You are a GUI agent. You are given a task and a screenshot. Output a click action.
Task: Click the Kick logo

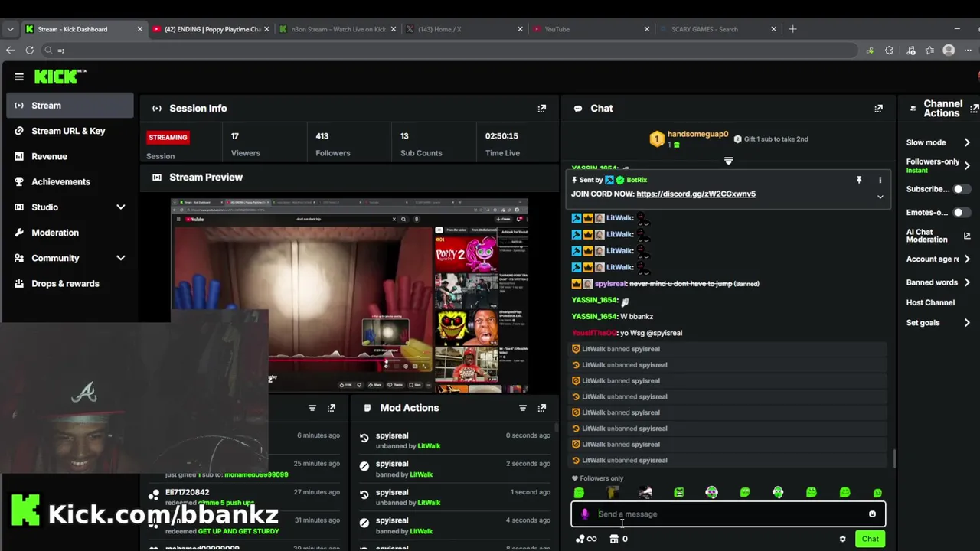60,77
